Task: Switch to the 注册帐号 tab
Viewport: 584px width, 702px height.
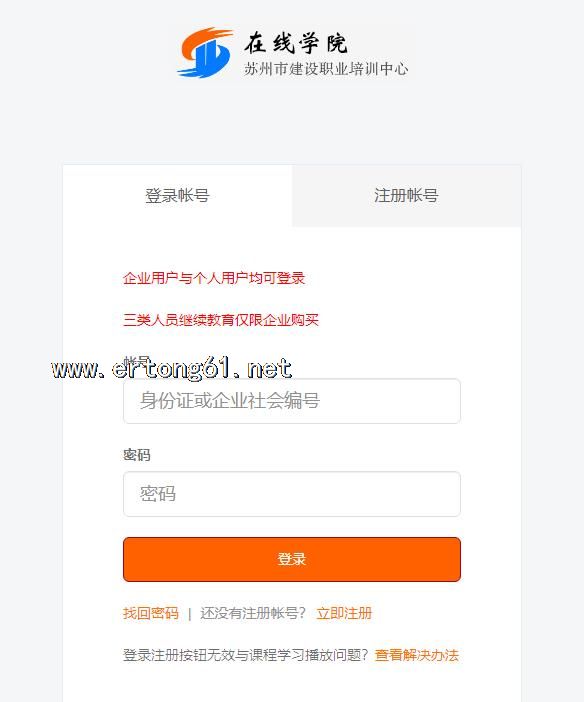Action: [407, 196]
